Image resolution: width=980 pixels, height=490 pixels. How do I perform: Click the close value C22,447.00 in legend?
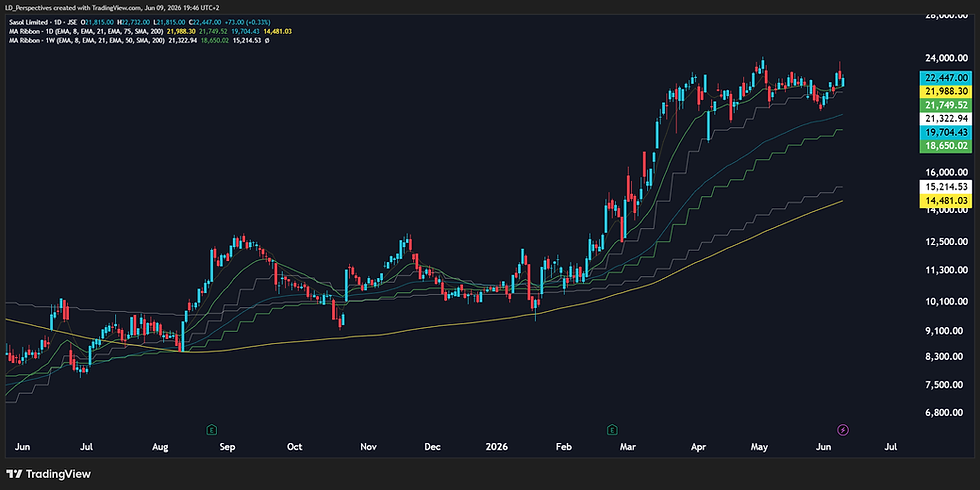point(204,22)
